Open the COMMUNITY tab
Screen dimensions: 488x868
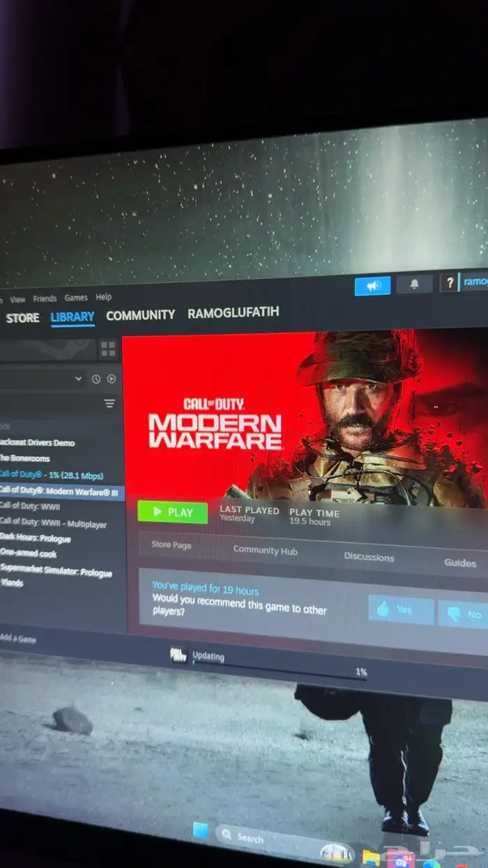tap(140, 315)
